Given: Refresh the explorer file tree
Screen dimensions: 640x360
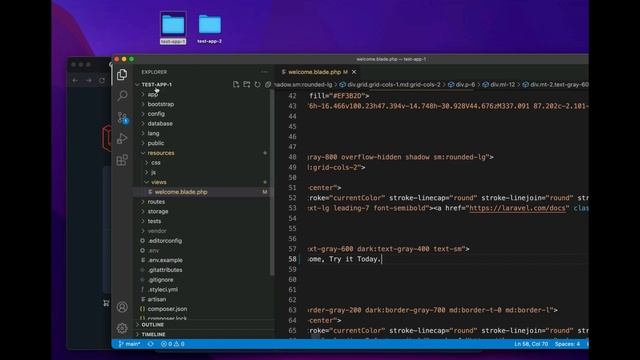Looking at the screenshot, I should coord(257,84).
